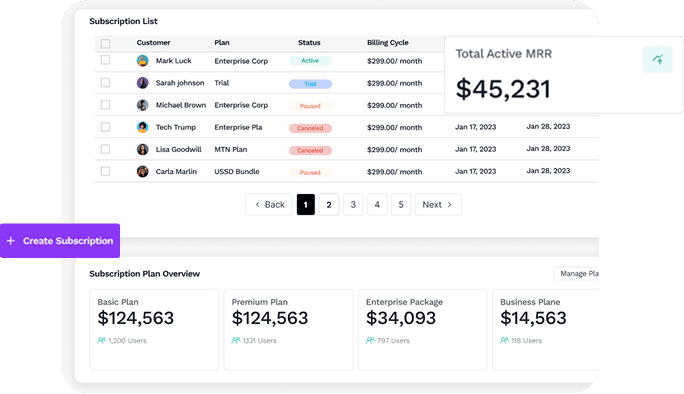Select page 2 in pagination
This screenshot has width=684, height=394.
click(329, 205)
